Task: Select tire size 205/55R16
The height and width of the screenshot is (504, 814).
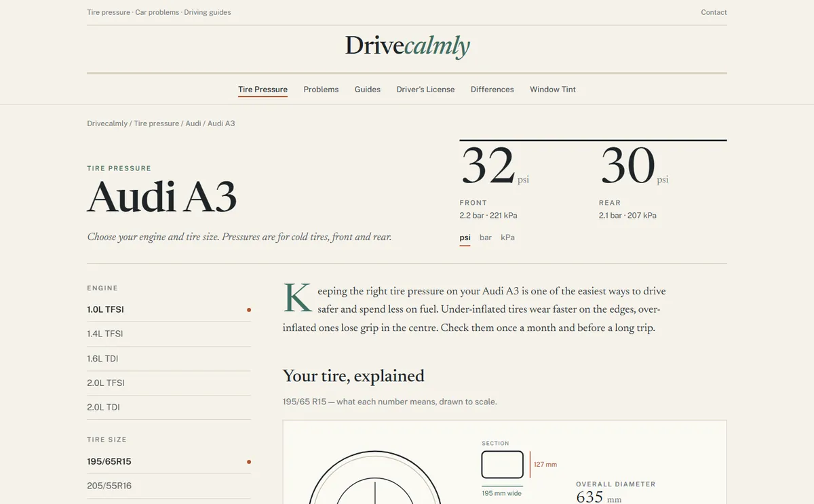Action: [x=169, y=486]
